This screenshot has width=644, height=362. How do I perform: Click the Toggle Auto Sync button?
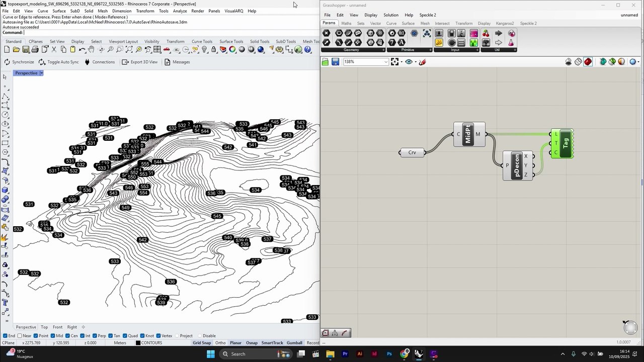[x=58, y=62]
